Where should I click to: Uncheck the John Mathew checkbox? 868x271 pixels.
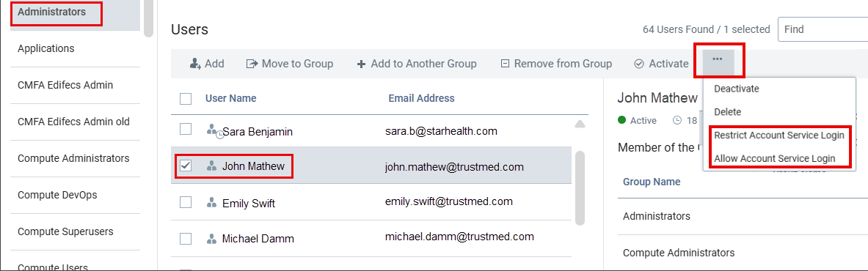click(186, 166)
